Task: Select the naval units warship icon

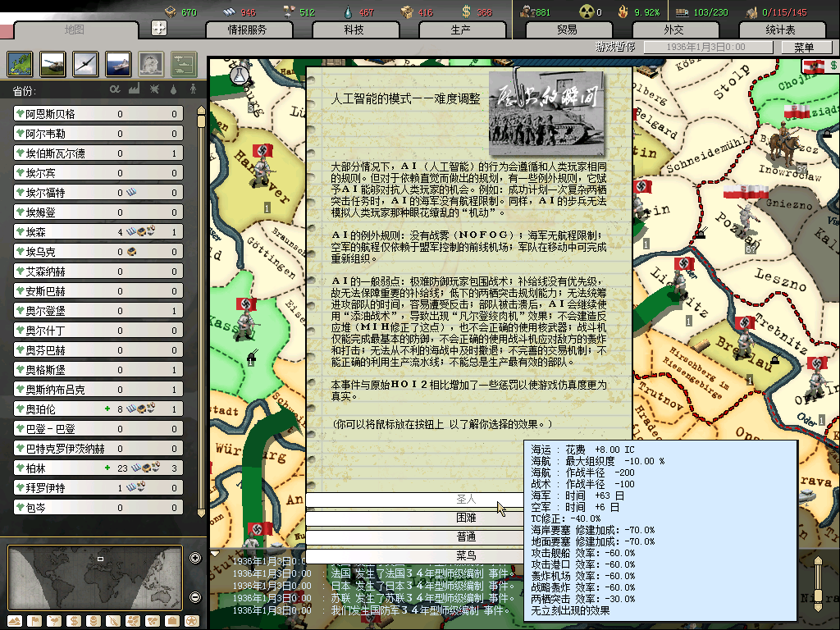Action: point(118,63)
